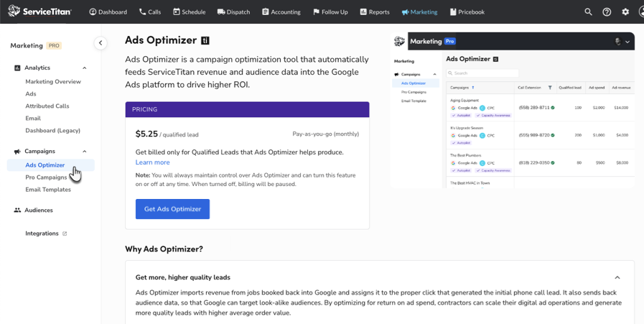Select the Marketing nav tab
This screenshot has width=644, height=324.
point(419,12)
